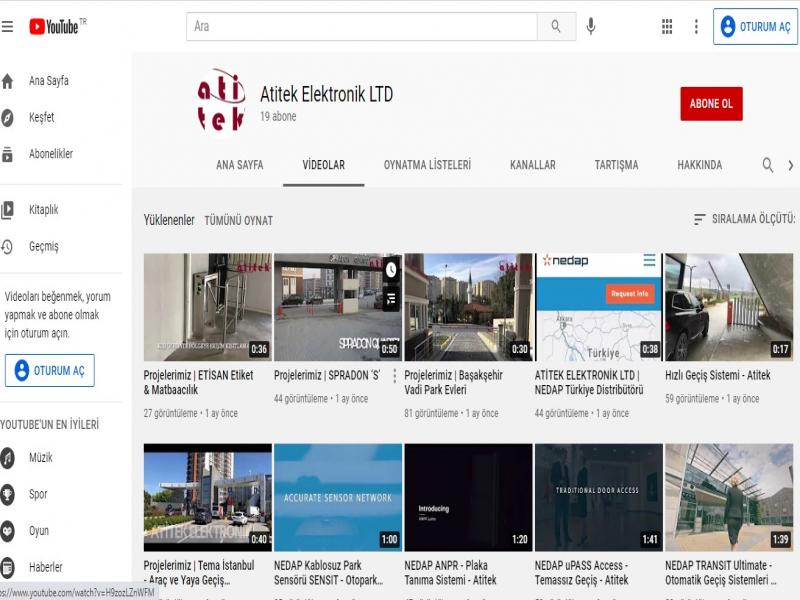This screenshot has width=800, height=600.
Task: Open the three-dot settings menu
Action: [x=696, y=26]
